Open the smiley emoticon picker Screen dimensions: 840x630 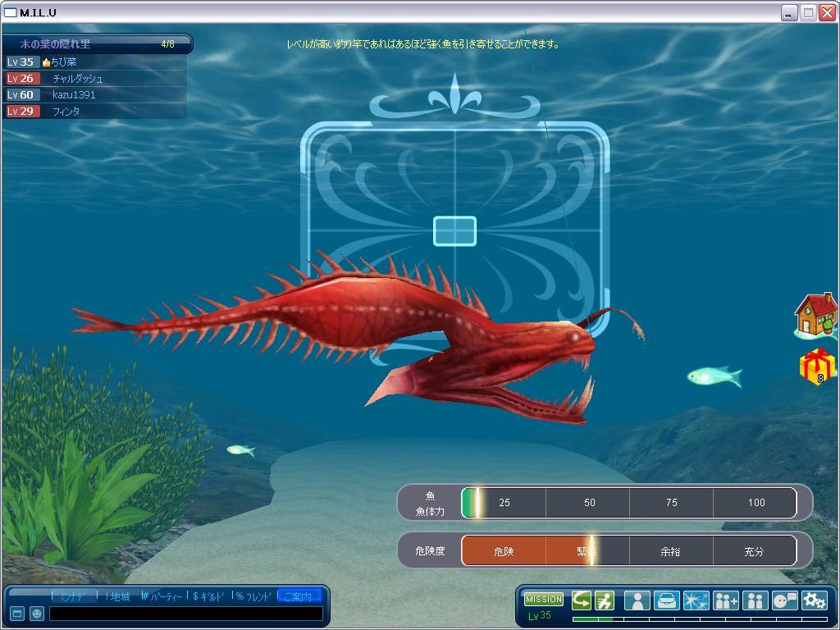[x=37, y=614]
